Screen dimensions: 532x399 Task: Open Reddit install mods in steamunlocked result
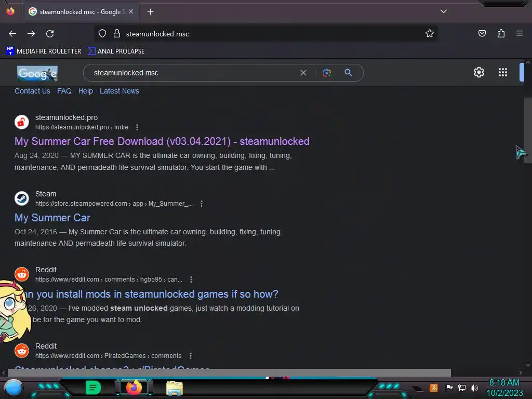(x=152, y=294)
